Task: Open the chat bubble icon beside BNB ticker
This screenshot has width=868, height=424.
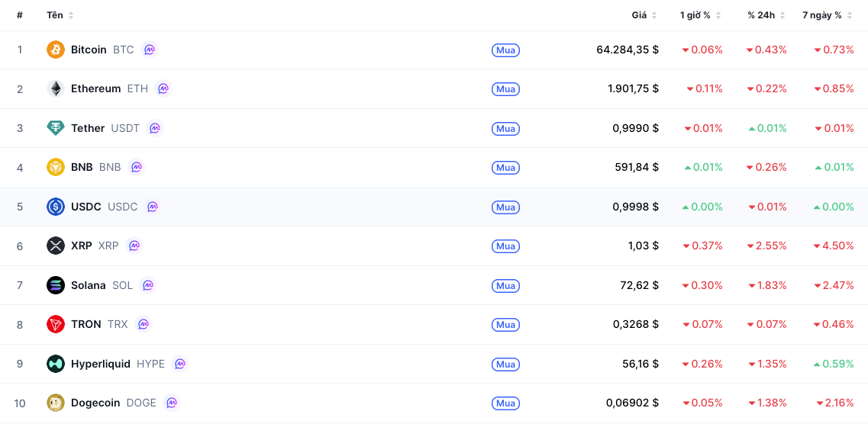Action: click(x=136, y=167)
